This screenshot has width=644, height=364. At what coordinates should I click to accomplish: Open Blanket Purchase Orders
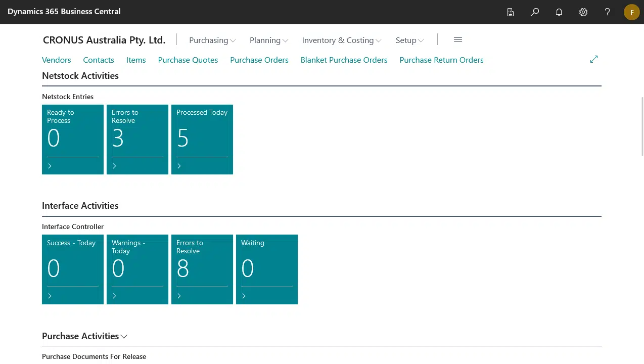(x=344, y=60)
